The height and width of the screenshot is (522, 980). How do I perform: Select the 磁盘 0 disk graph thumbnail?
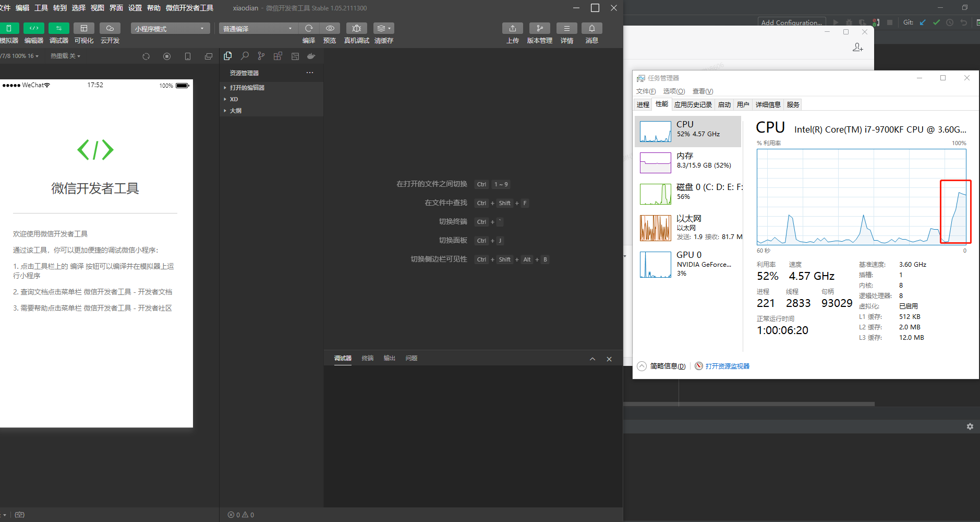tap(656, 194)
